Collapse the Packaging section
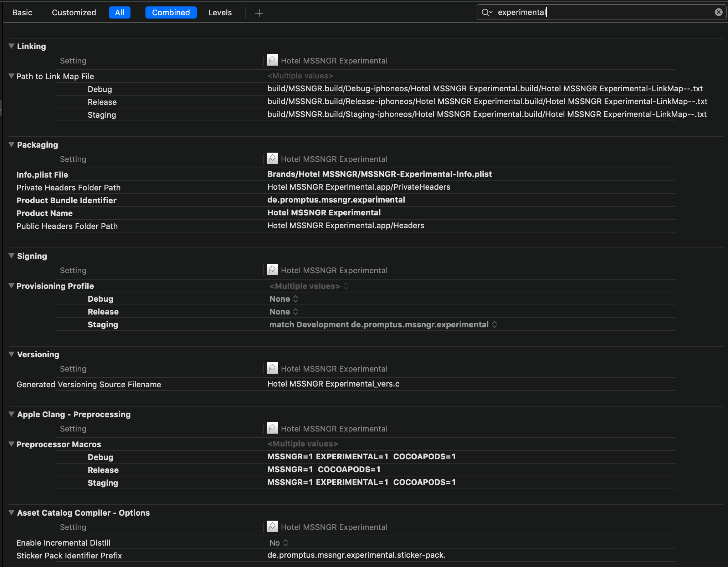Image resolution: width=728 pixels, height=567 pixels. tap(11, 145)
